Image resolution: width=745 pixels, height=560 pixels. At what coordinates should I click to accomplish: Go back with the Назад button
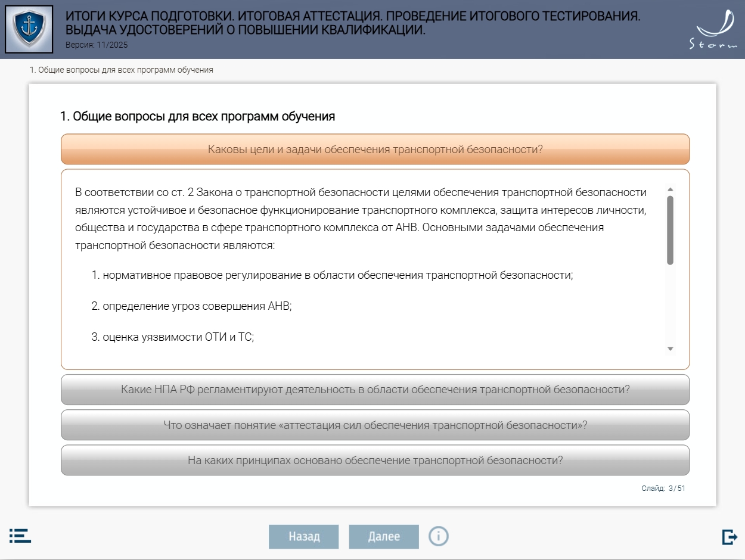[304, 536]
